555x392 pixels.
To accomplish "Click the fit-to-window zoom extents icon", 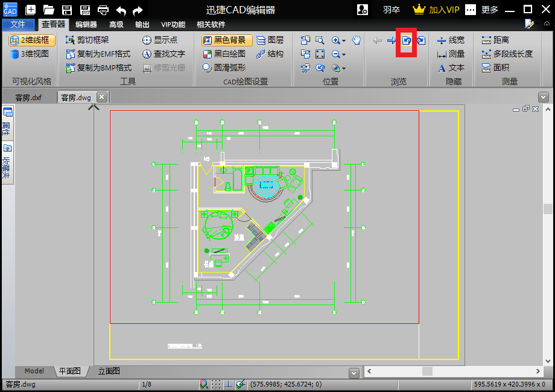I will point(320,54).
